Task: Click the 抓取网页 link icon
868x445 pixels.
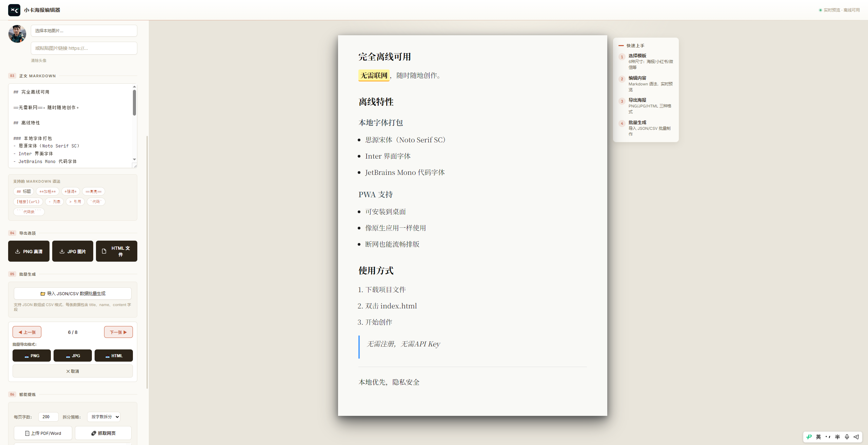Action: (x=94, y=433)
